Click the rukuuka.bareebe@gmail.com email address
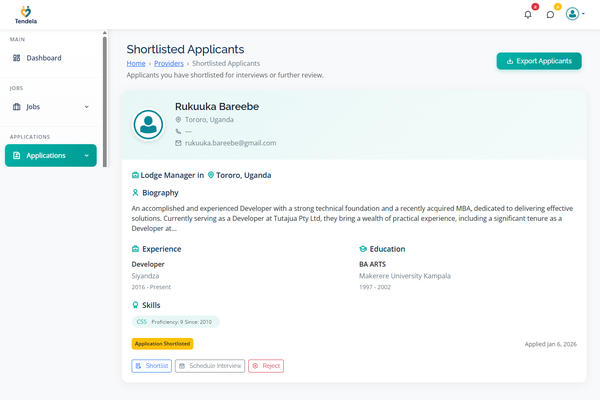Image resolution: width=600 pixels, height=400 pixels. point(230,143)
